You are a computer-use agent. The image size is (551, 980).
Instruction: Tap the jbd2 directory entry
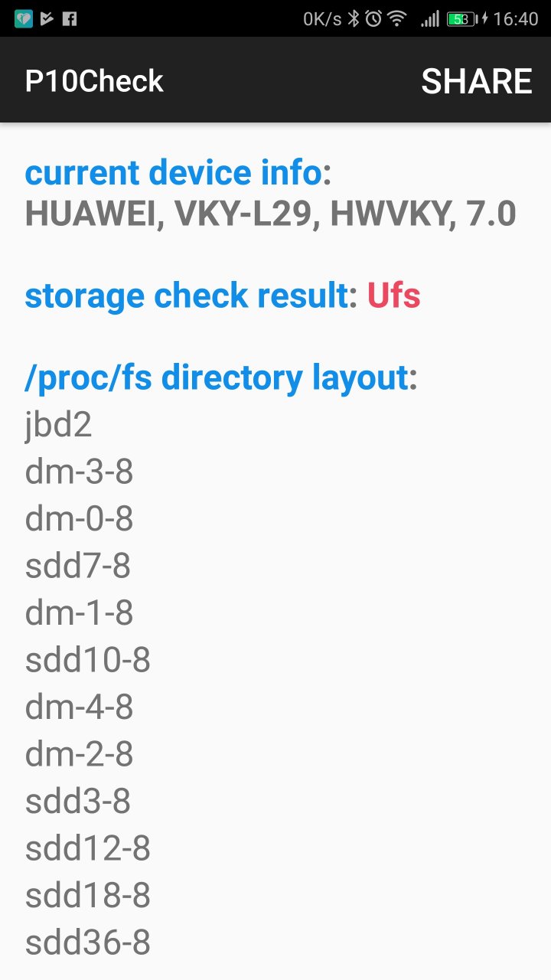tap(58, 426)
